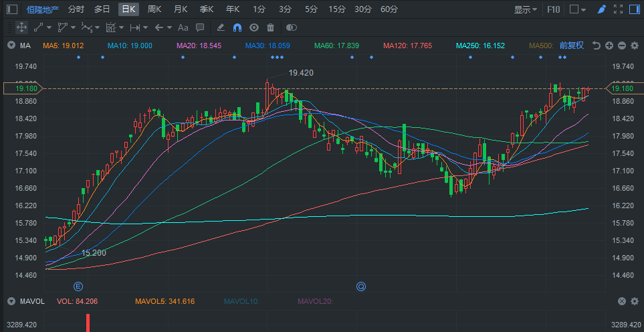
Task: Switch to 5分 five-minute chart
Action: (312, 9)
